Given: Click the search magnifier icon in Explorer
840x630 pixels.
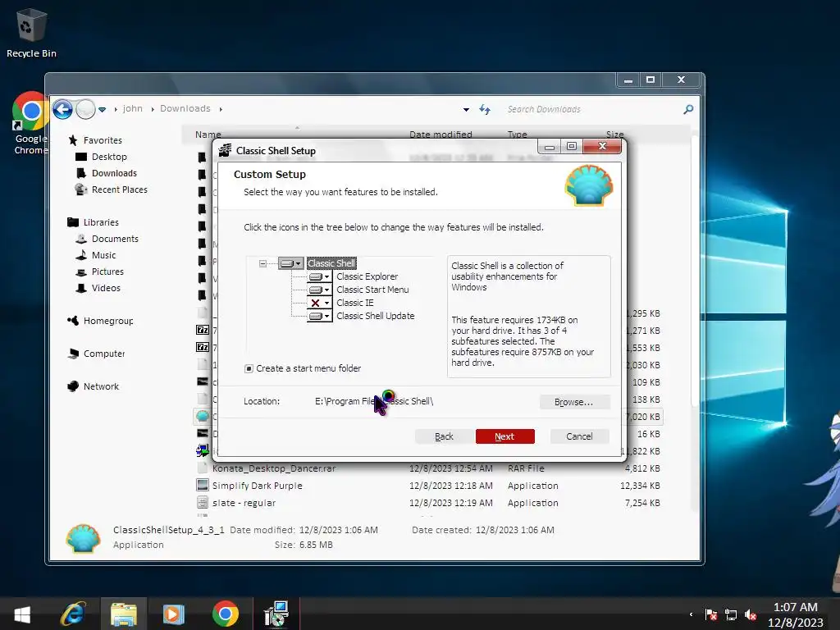Looking at the screenshot, I should pos(688,109).
